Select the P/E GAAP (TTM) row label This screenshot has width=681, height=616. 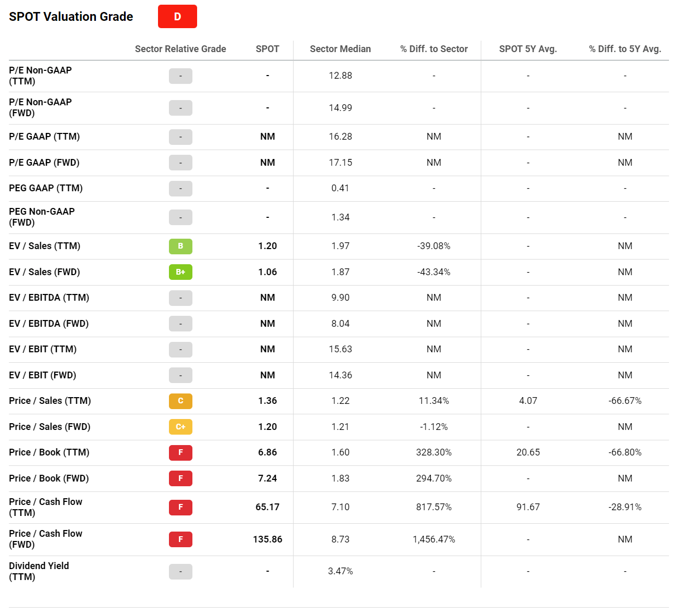[44, 137]
